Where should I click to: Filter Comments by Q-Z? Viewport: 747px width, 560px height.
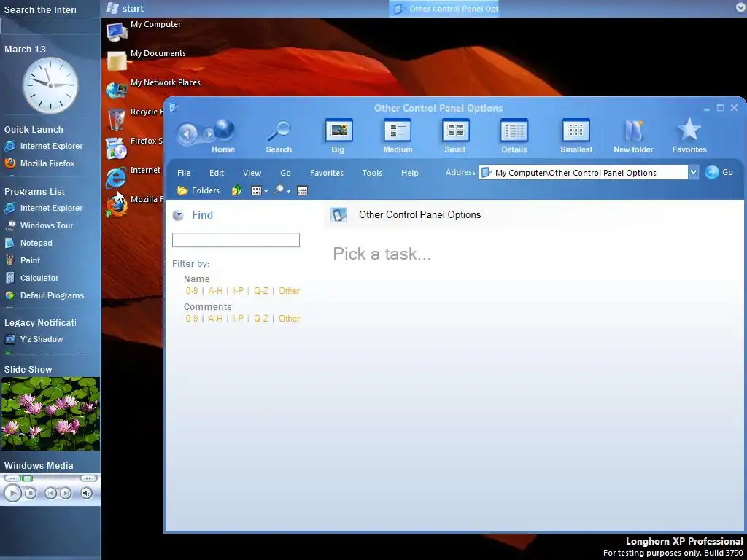[261, 319]
